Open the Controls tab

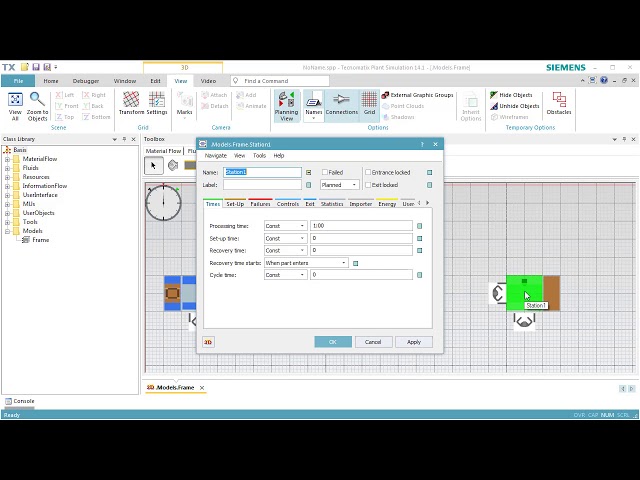pyautogui.click(x=288, y=204)
